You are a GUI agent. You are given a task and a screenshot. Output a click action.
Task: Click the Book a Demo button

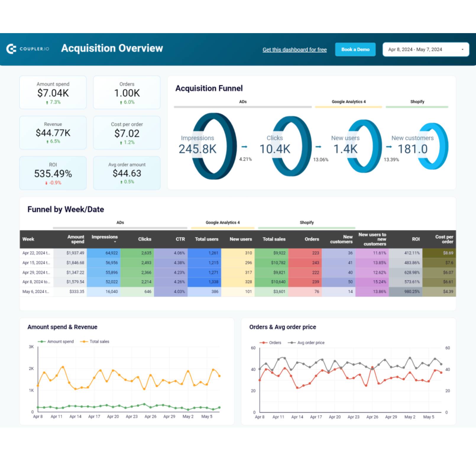pos(355,49)
